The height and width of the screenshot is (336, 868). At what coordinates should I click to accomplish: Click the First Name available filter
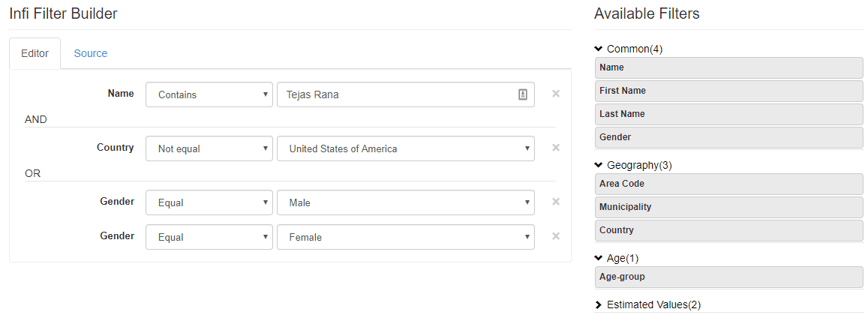pos(728,91)
